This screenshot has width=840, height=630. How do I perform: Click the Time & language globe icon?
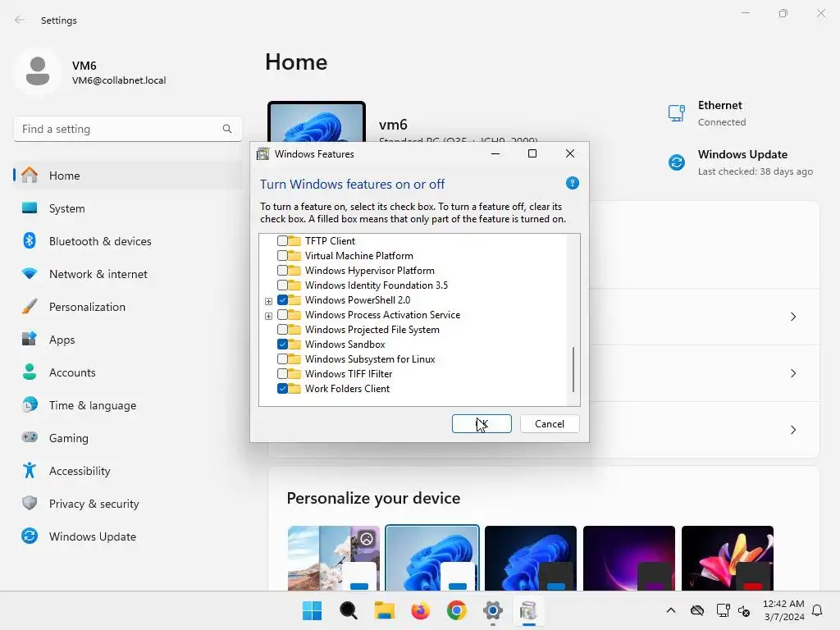(30, 404)
